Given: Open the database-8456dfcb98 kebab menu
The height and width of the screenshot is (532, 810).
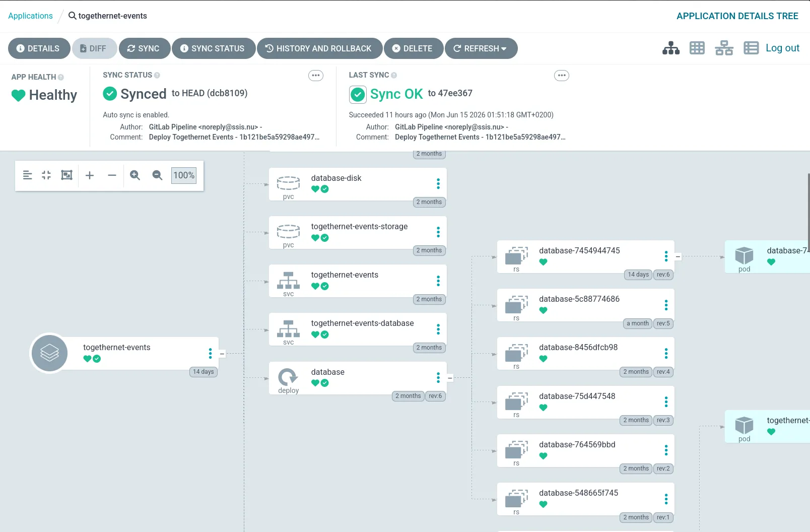Looking at the screenshot, I should pos(666,353).
